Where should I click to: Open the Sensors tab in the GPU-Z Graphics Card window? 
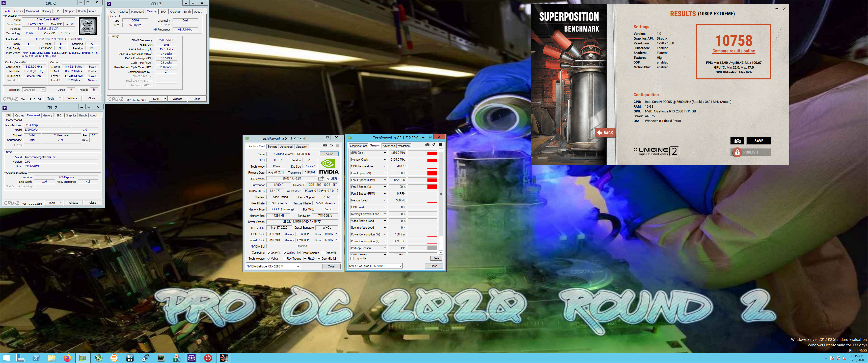(272, 146)
